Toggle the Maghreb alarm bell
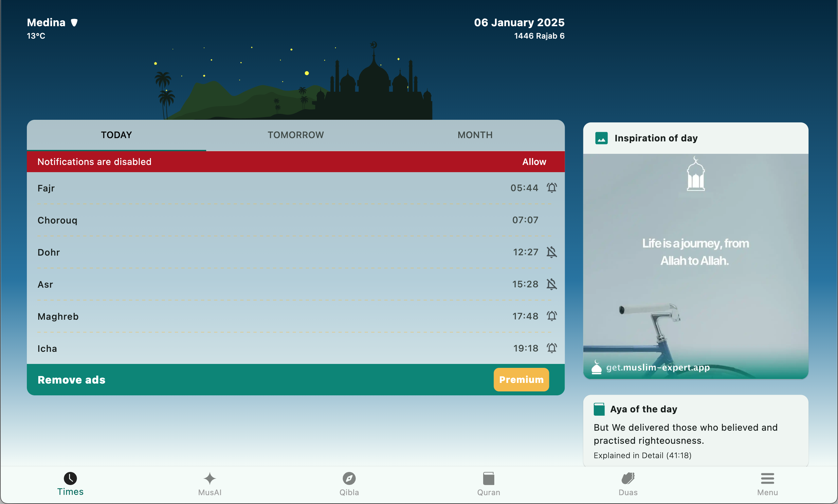This screenshot has width=838, height=504. coord(551,316)
